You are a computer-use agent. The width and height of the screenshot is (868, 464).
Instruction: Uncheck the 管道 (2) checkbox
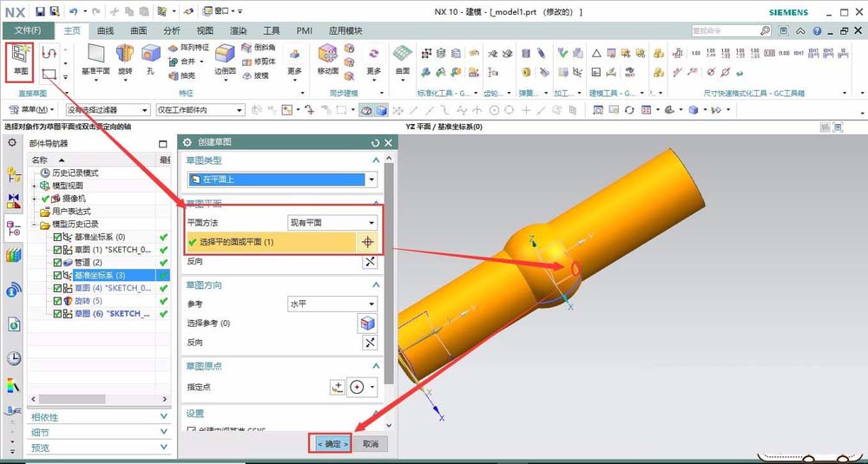coord(57,262)
